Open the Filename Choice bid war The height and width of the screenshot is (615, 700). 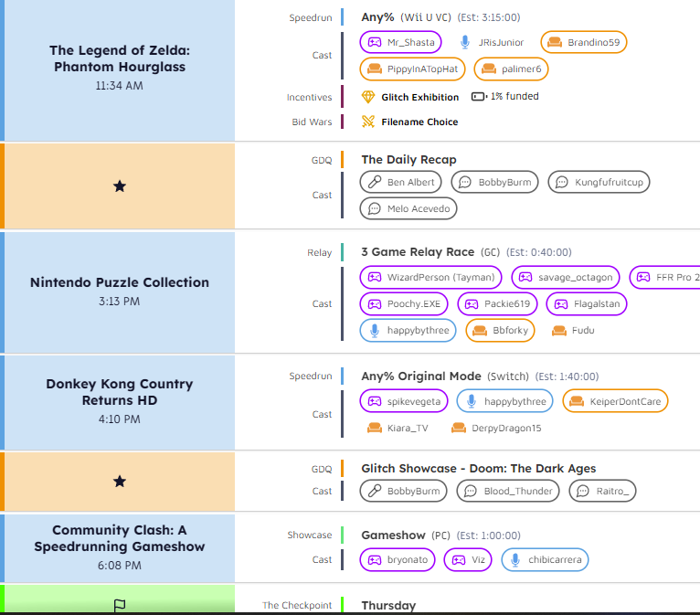point(419,122)
